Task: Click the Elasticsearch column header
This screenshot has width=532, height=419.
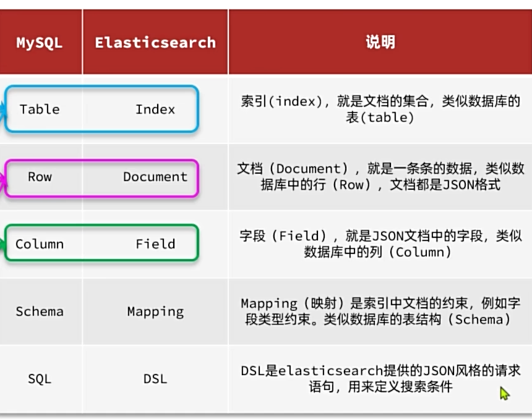Action: pos(155,43)
